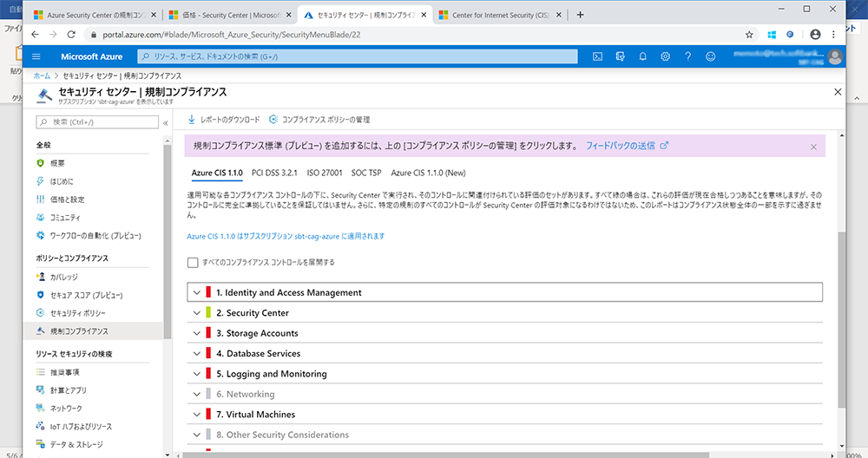This screenshot has height=458, width=868.
Task: Open the directory and subscription filter icon
Action: point(620,56)
